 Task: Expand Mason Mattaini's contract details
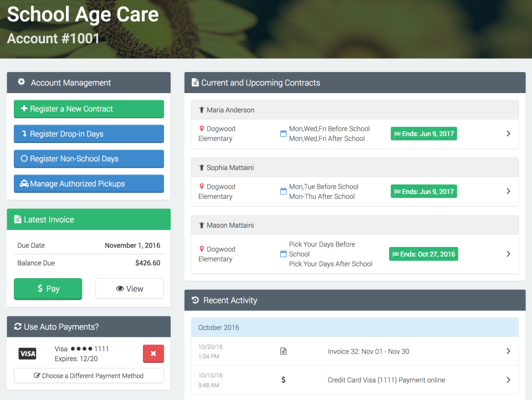coord(508,254)
